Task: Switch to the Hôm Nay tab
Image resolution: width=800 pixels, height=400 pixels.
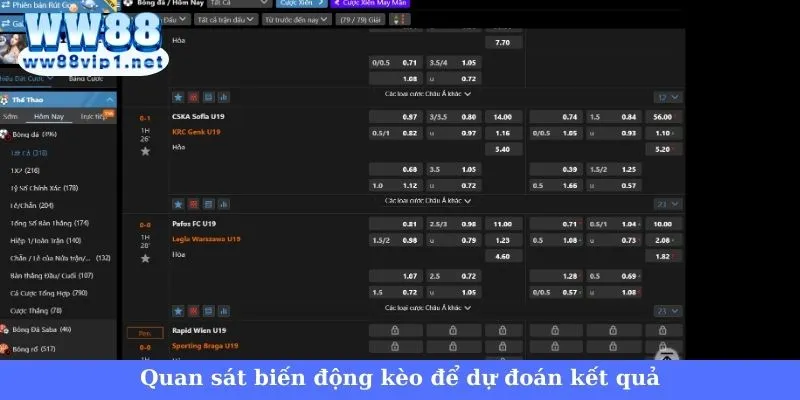Action: 49,116
